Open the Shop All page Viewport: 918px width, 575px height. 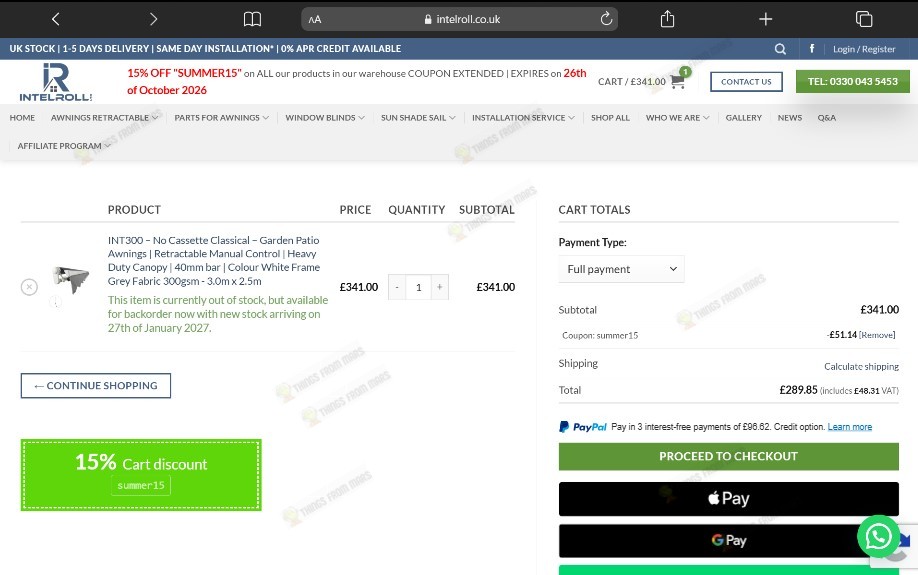610,118
